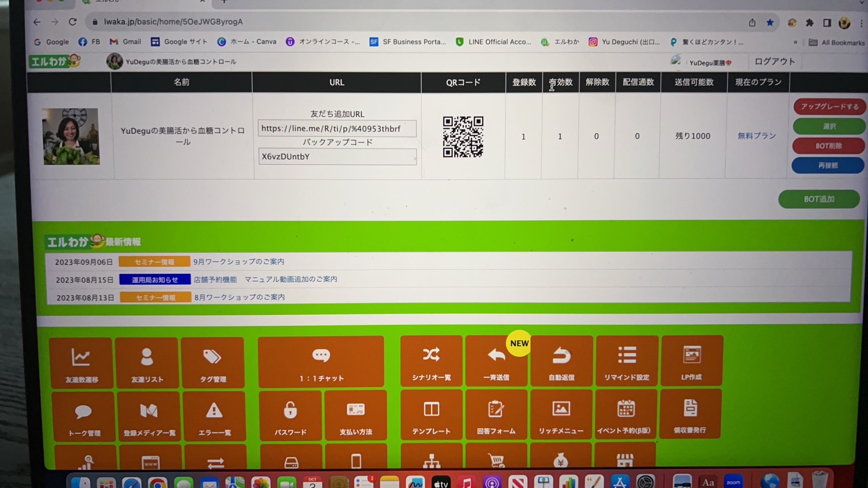Screen dimensions: 868x488
Task: Open the マニュアル動画追加のご案内 news link
Action: (x=291, y=279)
